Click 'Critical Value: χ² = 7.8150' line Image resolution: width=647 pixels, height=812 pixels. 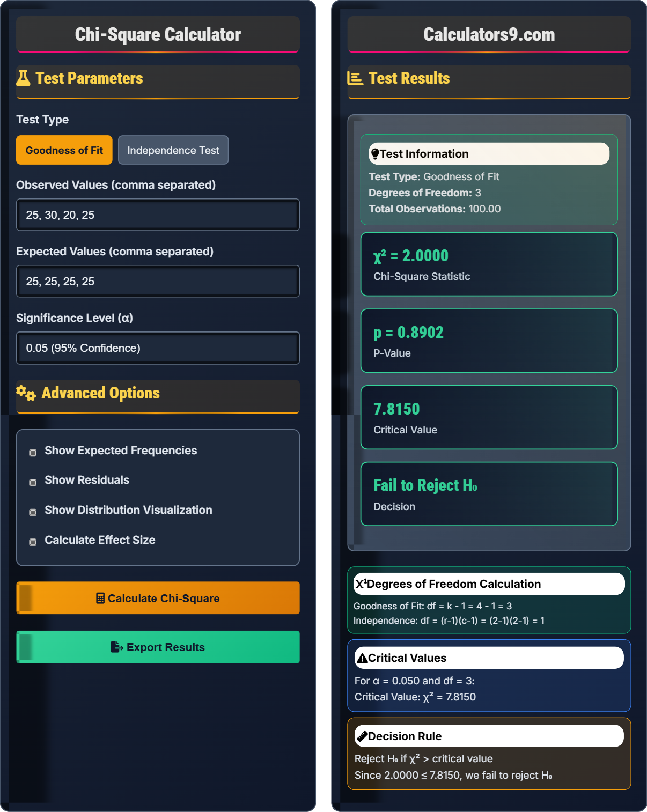coord(415,697)
